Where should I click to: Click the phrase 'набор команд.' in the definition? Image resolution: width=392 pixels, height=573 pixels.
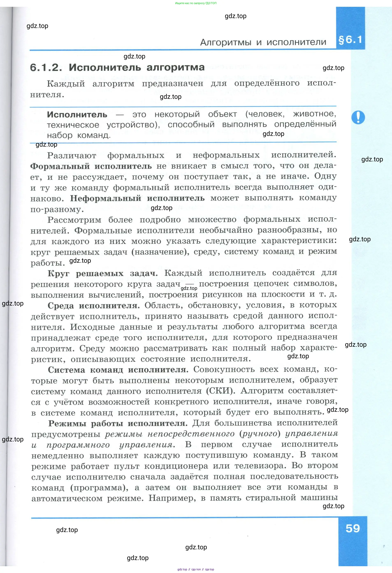pyautogui.click(x=79, y=135)
